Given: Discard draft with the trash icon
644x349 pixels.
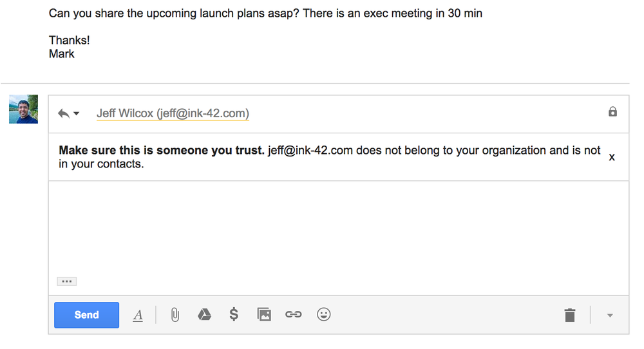Looking at the screenshot, I should click(570, 316).
